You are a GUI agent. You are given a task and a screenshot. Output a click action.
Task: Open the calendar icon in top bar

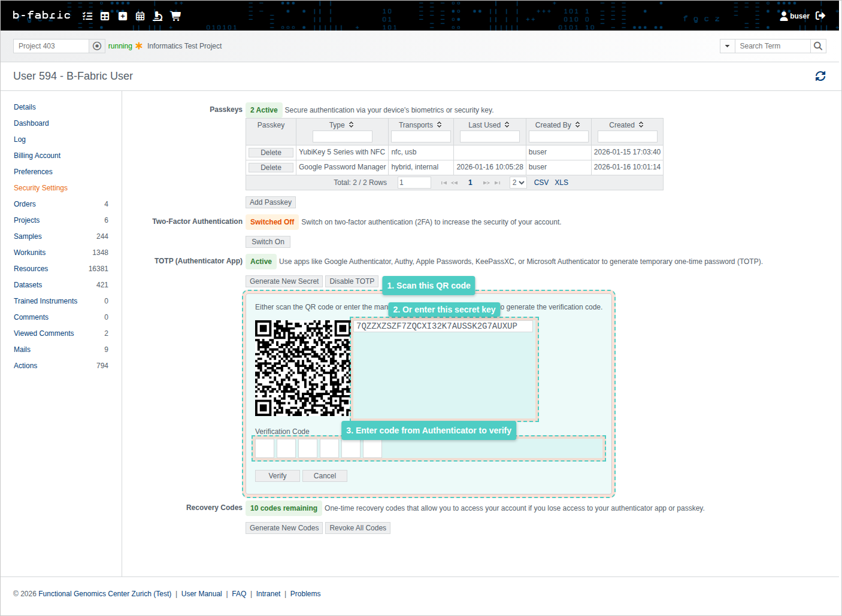[x=140, y=16]
